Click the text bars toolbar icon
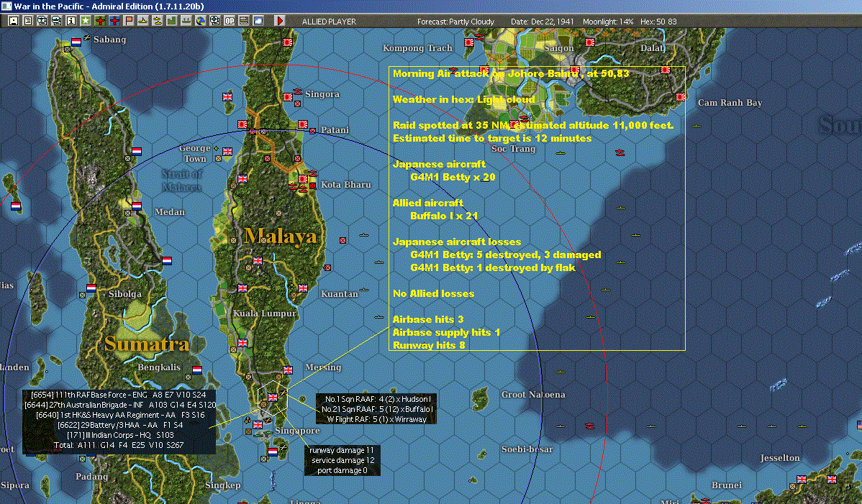Screen dimensions: 862x504 tap(243, 21)
